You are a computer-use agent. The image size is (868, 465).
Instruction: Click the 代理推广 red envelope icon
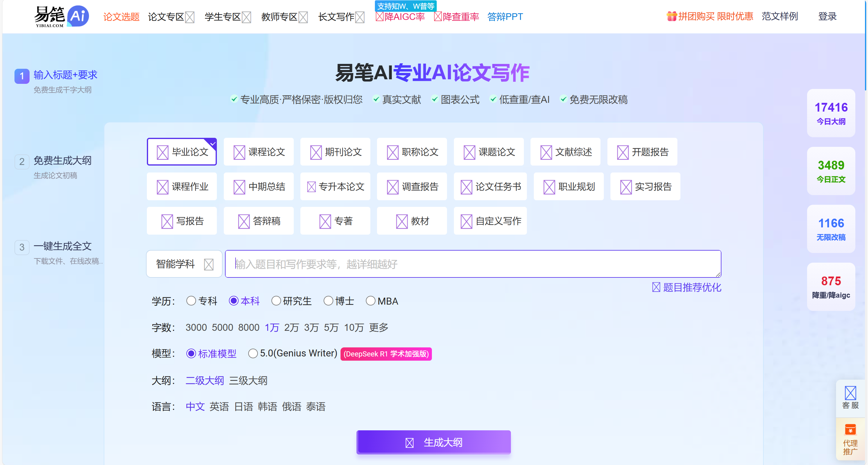[x=850, y=430]
